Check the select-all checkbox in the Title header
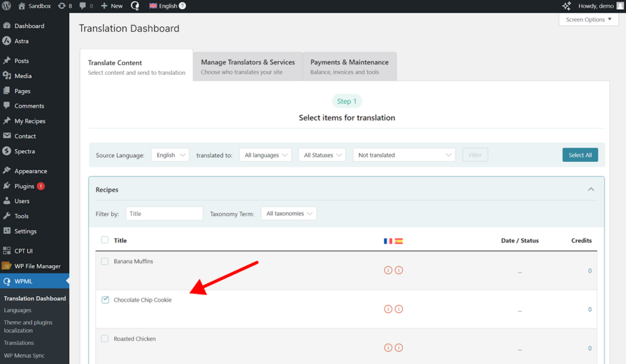The width and height of the screenshot is (626, 364). coord(105,240)
